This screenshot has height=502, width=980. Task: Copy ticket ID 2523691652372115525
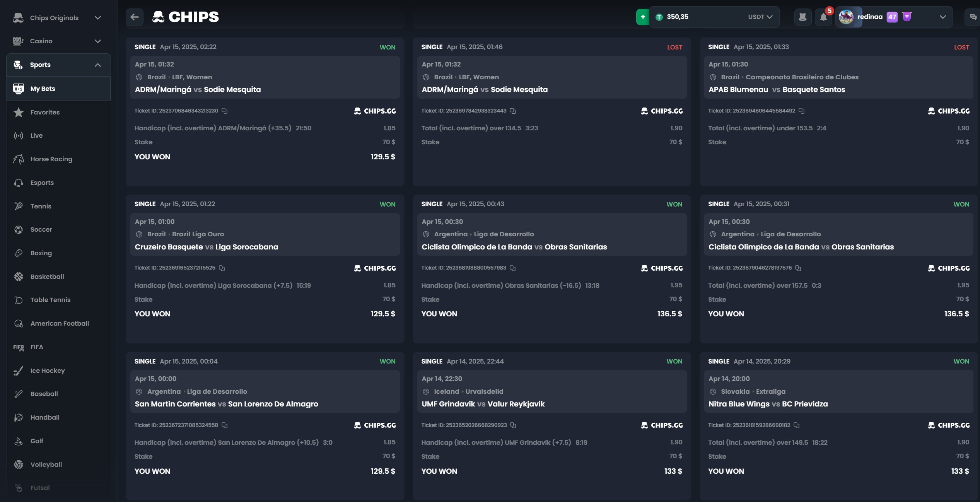222,268
